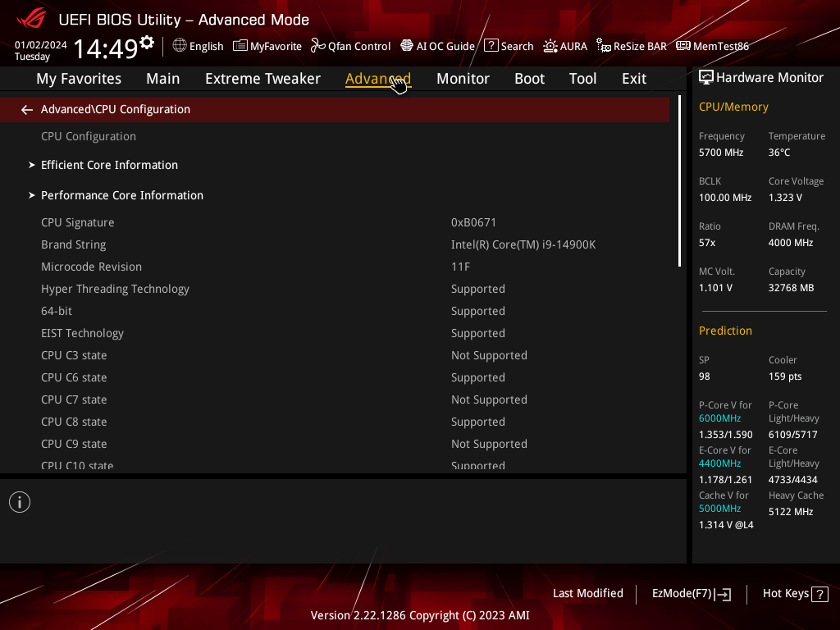Select the CPU C6 state row
The height and width of the screenshot is (630, 840).
pos(335,377)
